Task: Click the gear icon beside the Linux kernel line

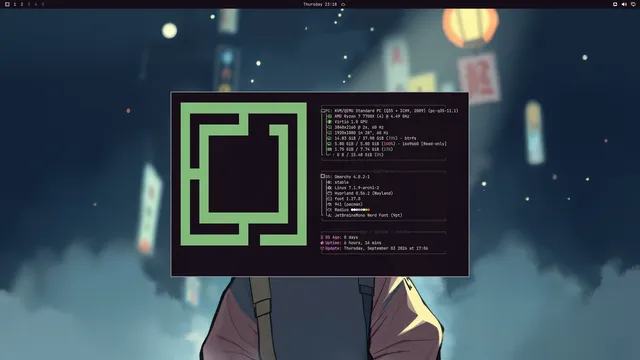Action: click(330, 188)
